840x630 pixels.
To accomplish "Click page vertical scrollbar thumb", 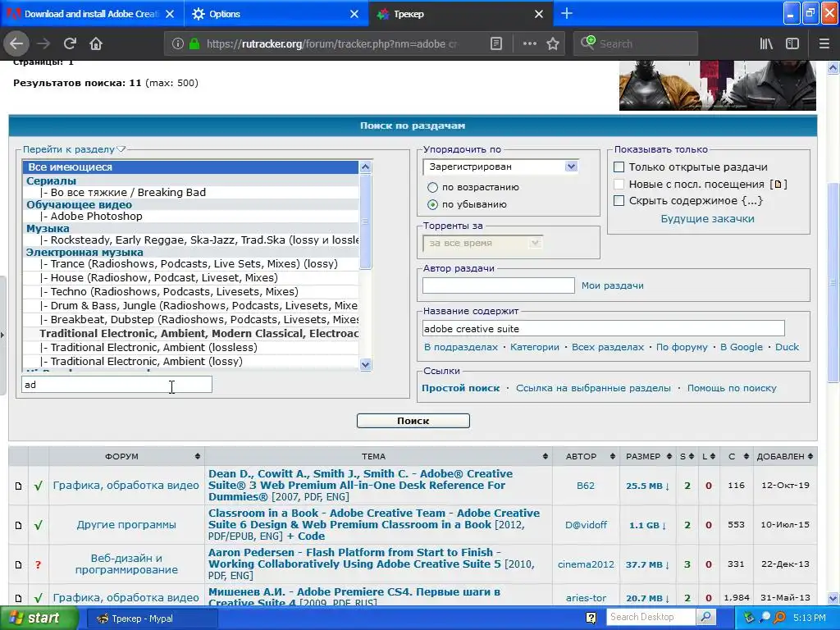I will [x=833, y=283].
